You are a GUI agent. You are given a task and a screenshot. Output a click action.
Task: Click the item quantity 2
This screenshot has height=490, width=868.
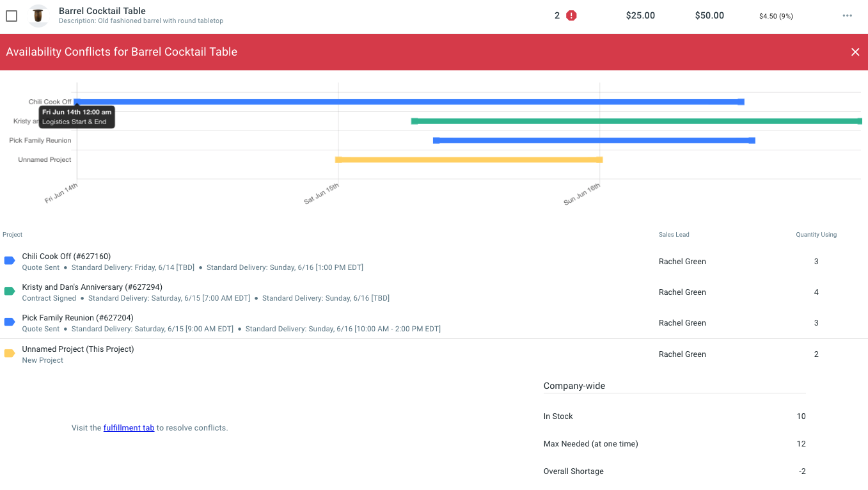point(557,15)
